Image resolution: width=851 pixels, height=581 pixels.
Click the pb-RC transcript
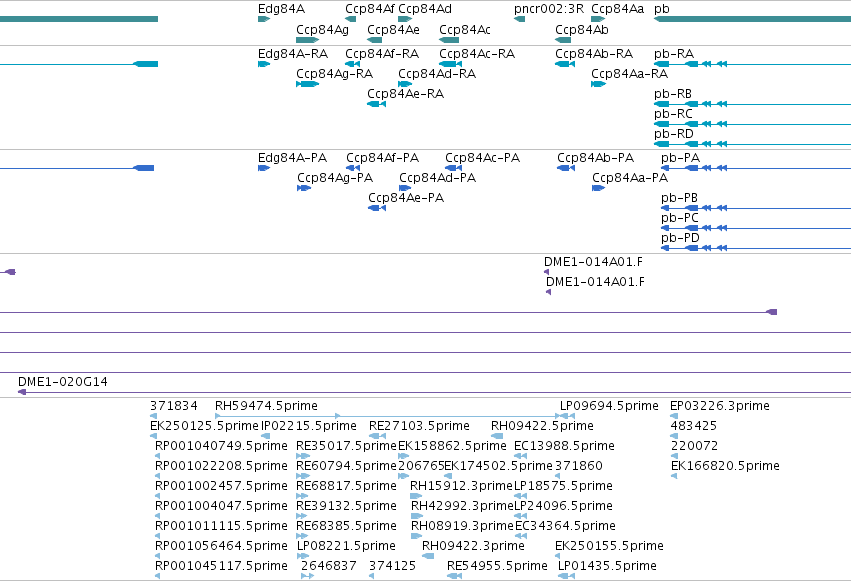click(752, 124)
